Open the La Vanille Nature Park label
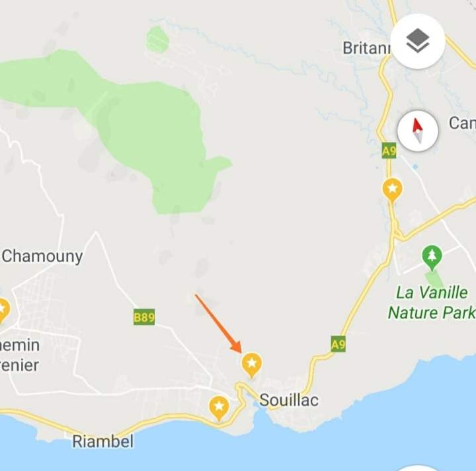The width and height of the screenshot is (476, 471). 431,303
